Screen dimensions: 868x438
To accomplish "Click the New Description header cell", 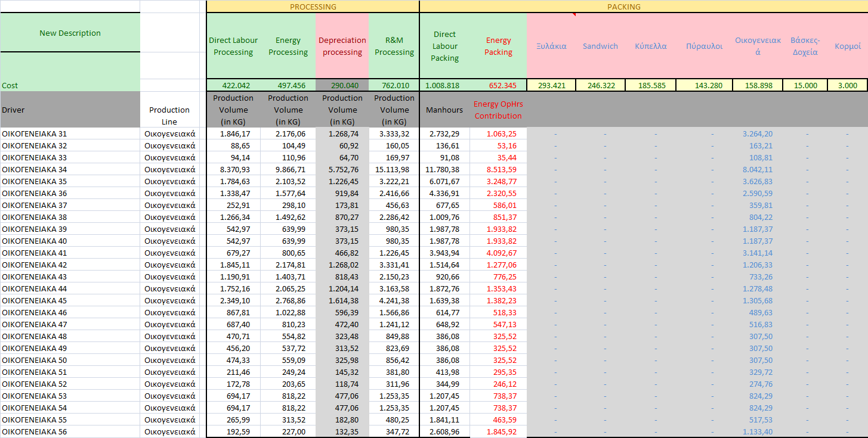I will [70, 33].
